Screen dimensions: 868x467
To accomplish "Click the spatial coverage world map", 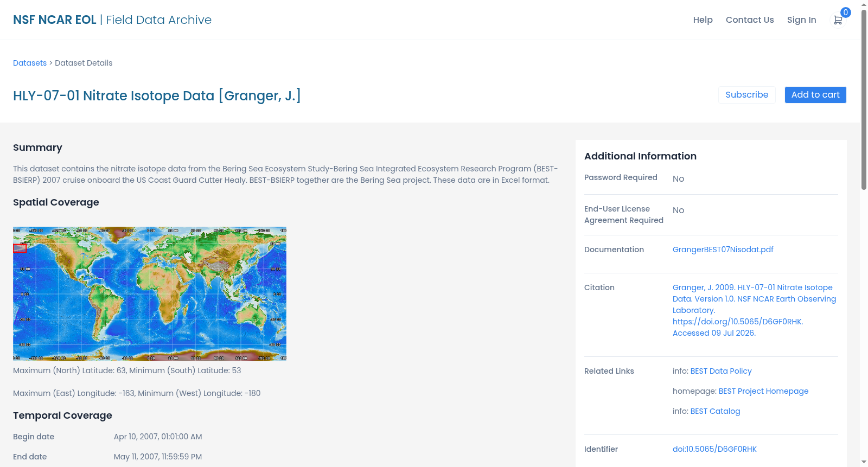I will (150, 294).
